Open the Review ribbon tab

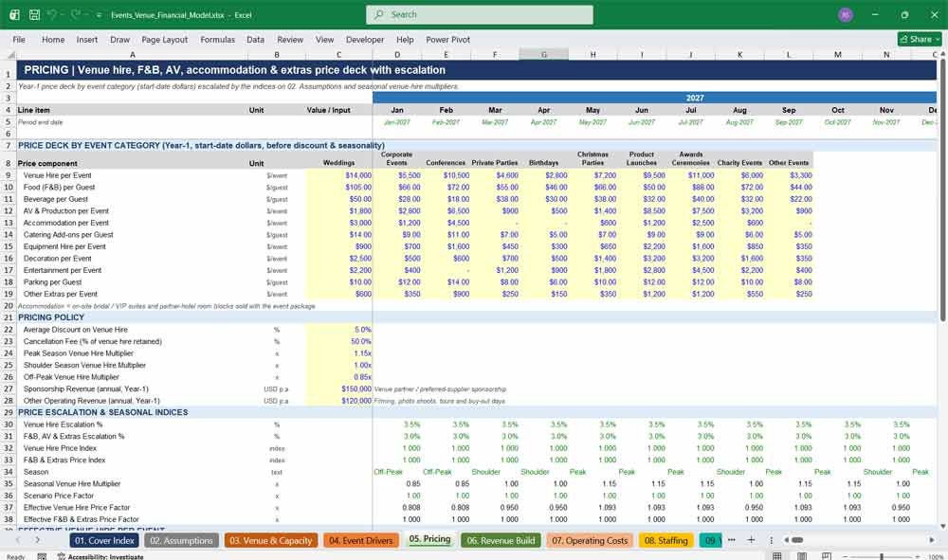point(290,39)
